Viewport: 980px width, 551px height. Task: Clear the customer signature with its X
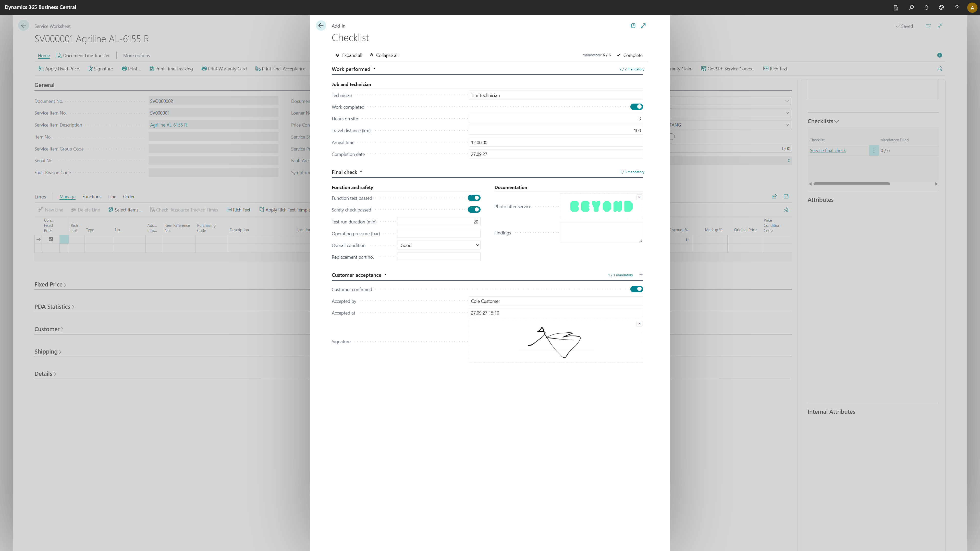(x=639, y=324)
